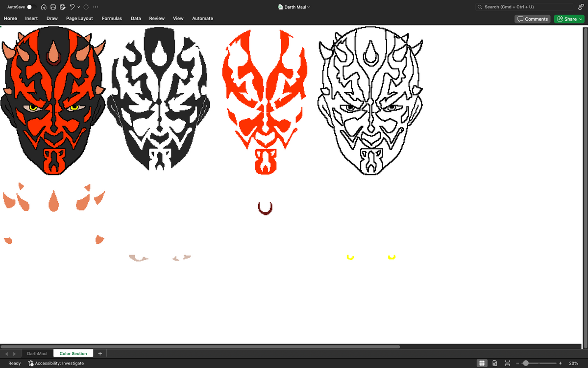
Task: Click the zoom in plus button
Action: 560,363
